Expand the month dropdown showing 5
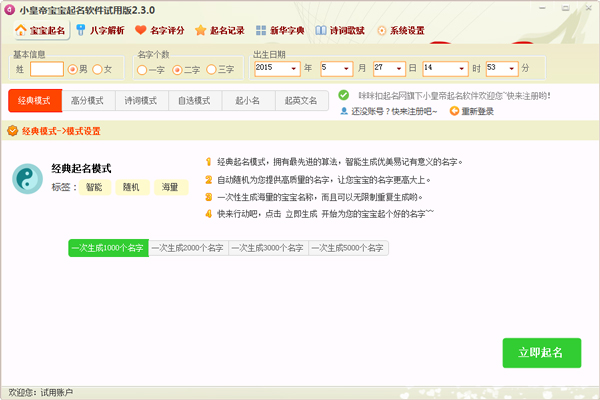Screen dimensions: 600x400 (346, 69)
